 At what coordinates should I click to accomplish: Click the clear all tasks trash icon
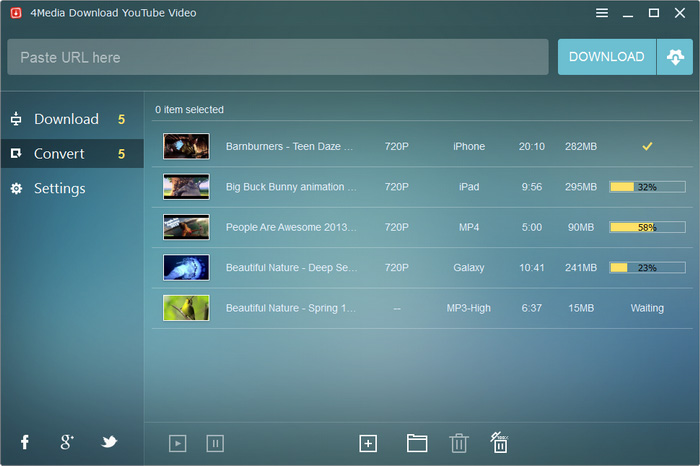(500, 442)
